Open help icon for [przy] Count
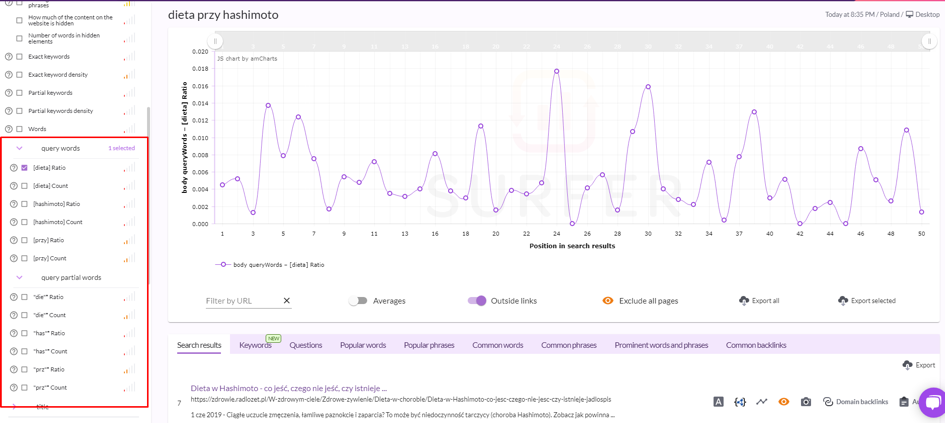Viewport: 945px width, 423px height. click(13, 258)
